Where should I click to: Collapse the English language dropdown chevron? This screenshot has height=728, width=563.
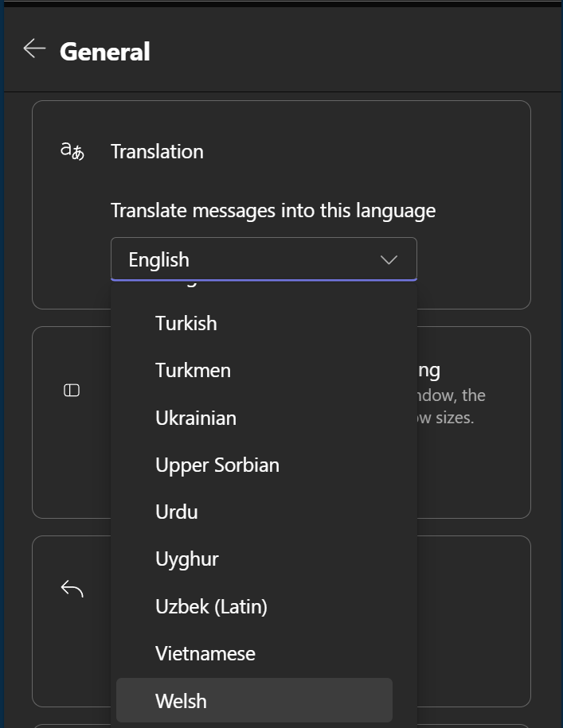[x=389, y=259]
